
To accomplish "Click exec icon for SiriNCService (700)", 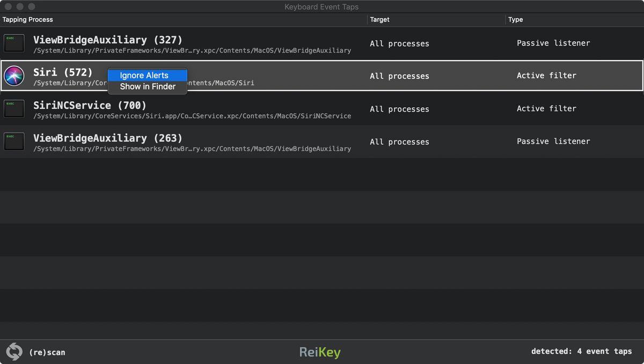I will pos(14,109).
